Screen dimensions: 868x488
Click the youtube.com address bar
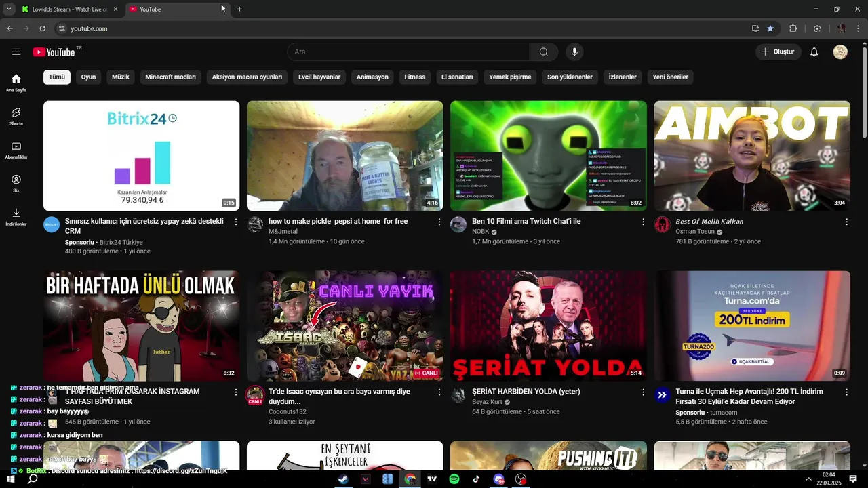[400, 28]
